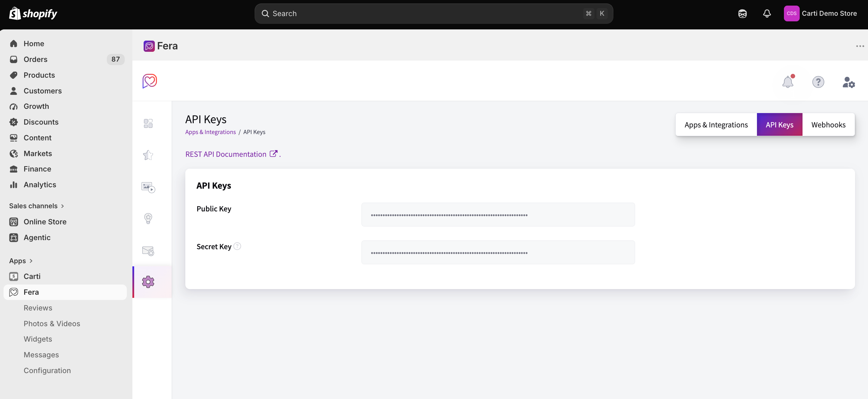Viewport: 868px width, 399px height.
Task: Open the Fera lightbulb widgets sidebar icon
Action: pos(148,218)
